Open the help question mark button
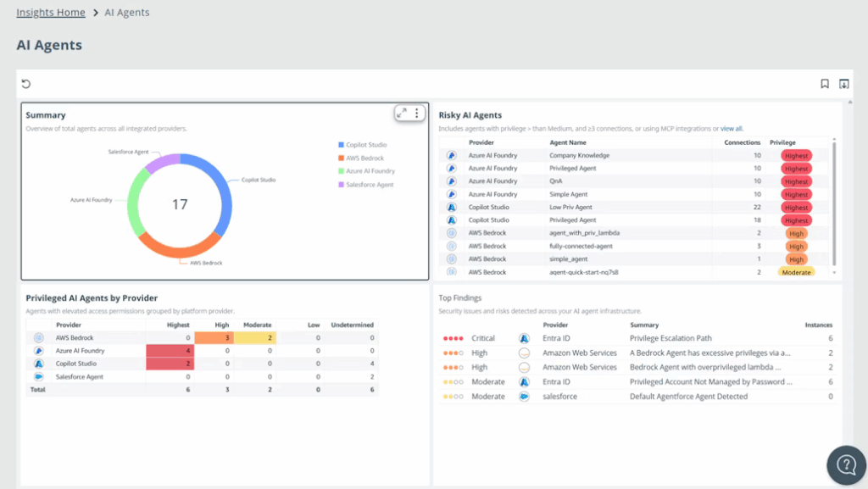Image resolution: width=868 pixels, height=489 pixels. [x=846, y=464]
